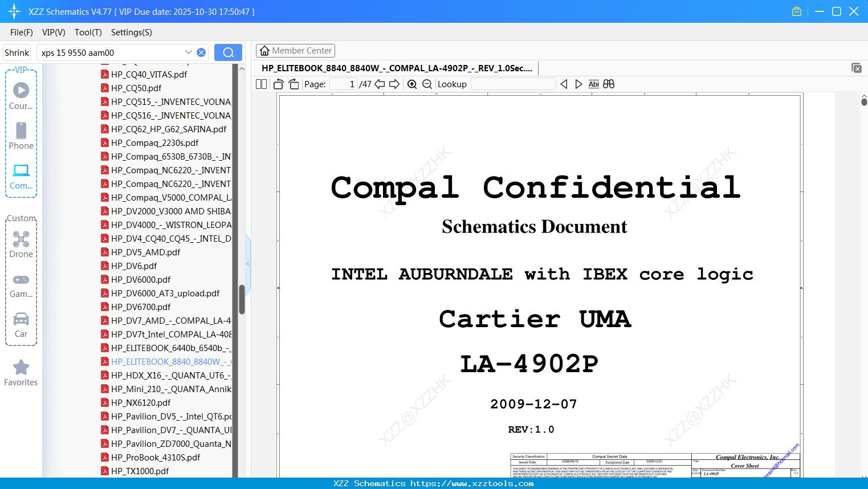The width and height of the screenshot is (868, 489).
Task: Click the document viewer scrollbar thumb
Action: pyautogui.click(x=864, y=102)
